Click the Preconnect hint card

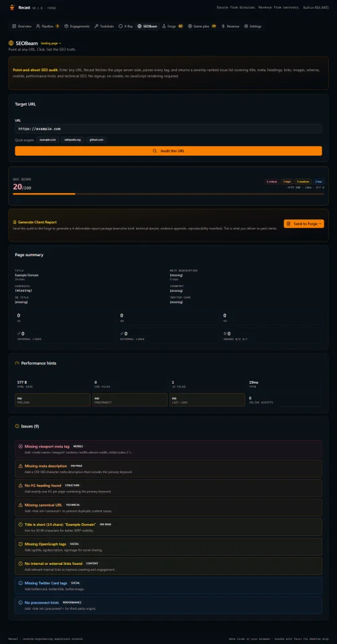130,400
